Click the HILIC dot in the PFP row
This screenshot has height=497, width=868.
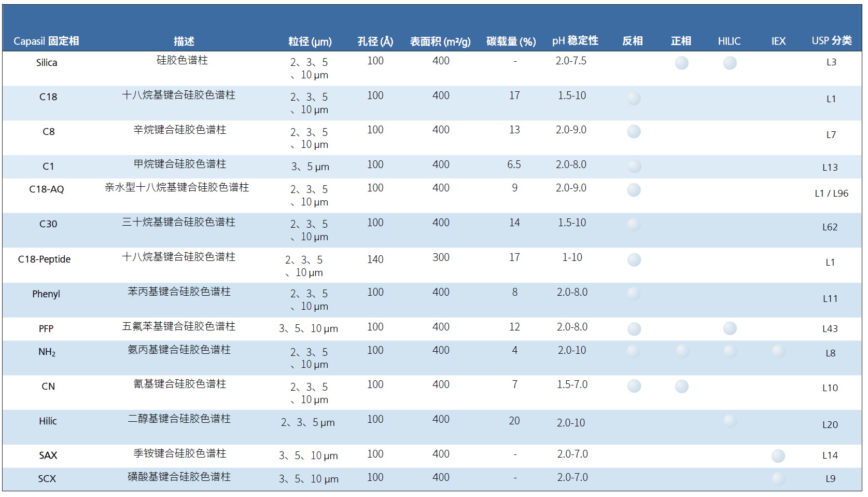tap(730, 328)
